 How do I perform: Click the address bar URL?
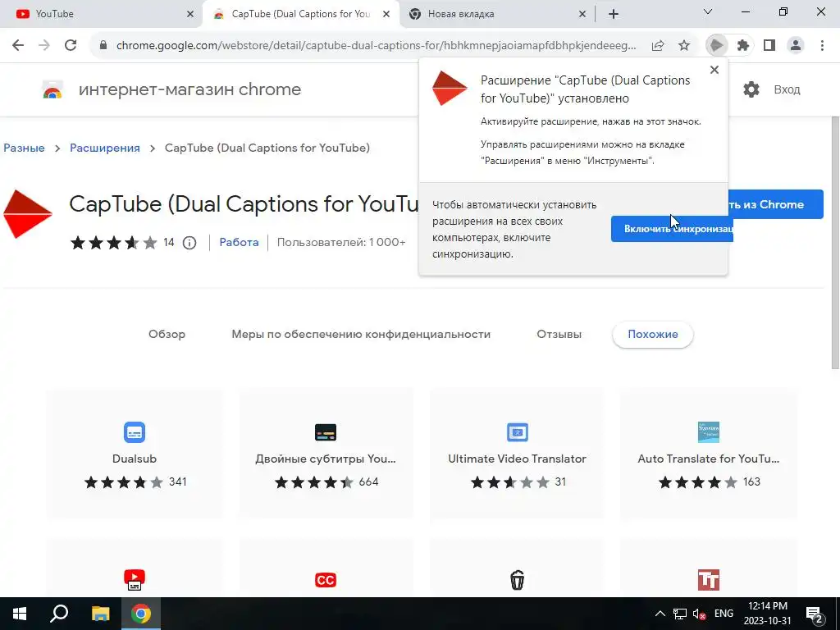pyautogui.click(x=376, y=46)
